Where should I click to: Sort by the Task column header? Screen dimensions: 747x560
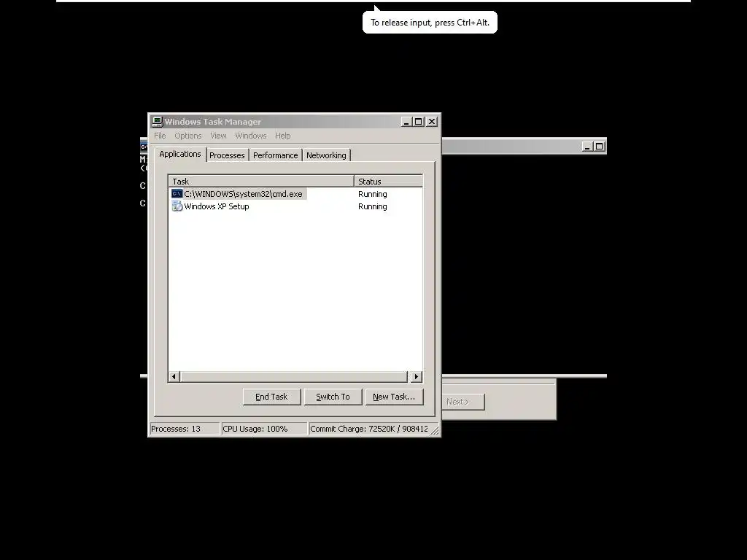pos(261,181)
